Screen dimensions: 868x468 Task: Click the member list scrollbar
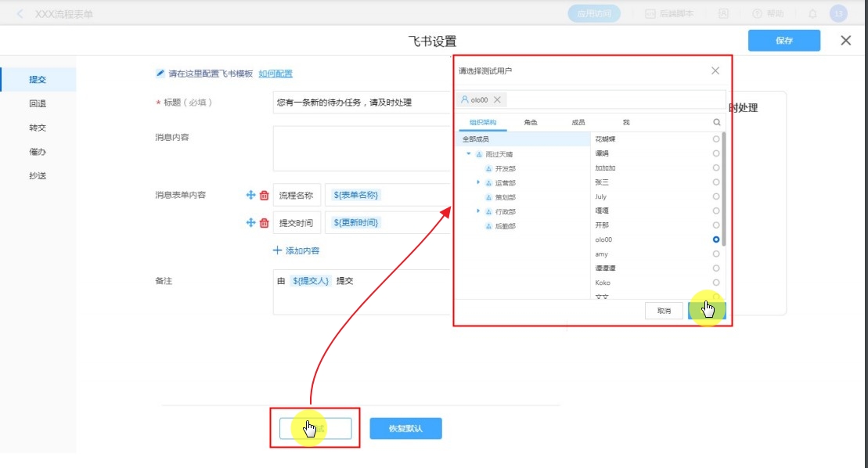point(724,188)
